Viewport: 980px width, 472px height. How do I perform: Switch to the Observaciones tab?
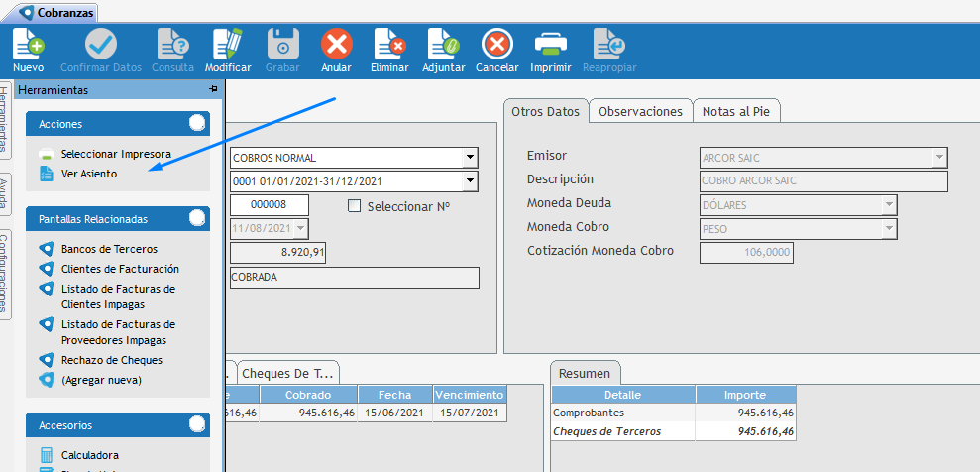coord(640,111)
